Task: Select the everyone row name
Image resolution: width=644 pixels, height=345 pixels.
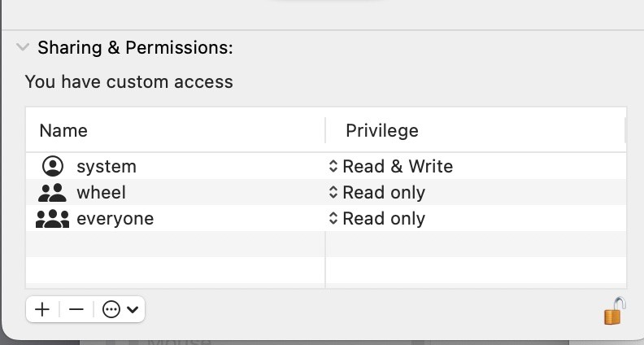Action: tap(115, 219)
